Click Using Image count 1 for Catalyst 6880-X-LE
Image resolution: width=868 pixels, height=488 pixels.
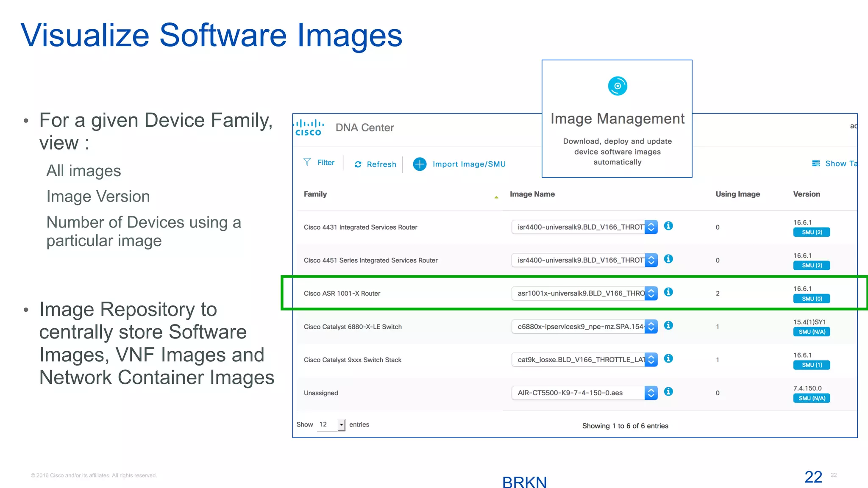click(x=718, y=327)
